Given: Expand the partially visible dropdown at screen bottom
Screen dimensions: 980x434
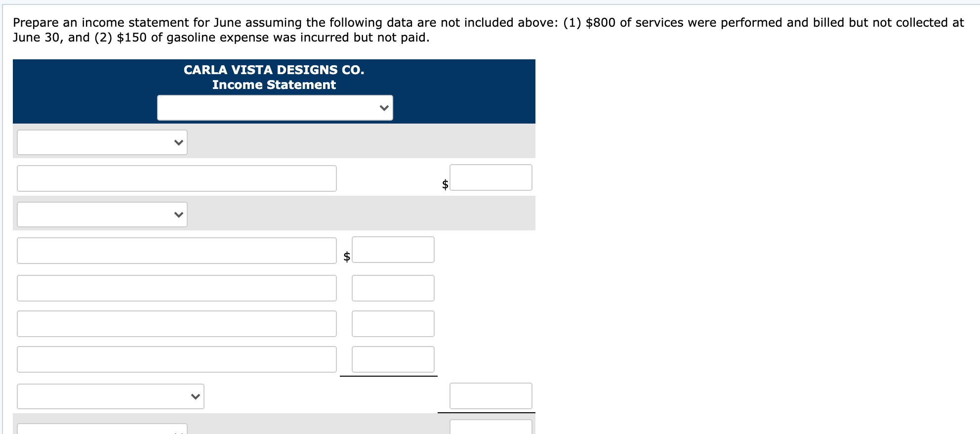Looking at the screenshot, I should point(102,430).
